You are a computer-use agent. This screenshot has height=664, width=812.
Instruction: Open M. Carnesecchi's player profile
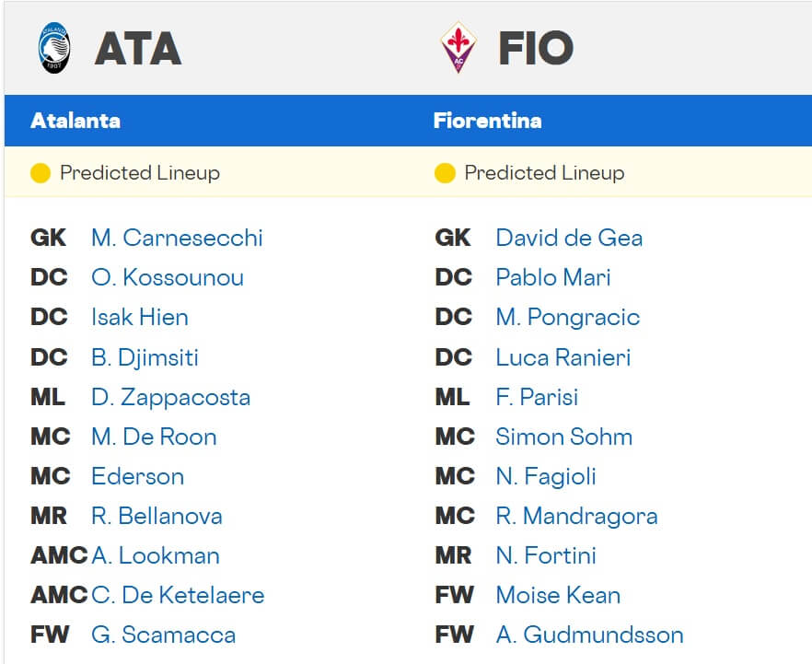(x=177, y=238)
